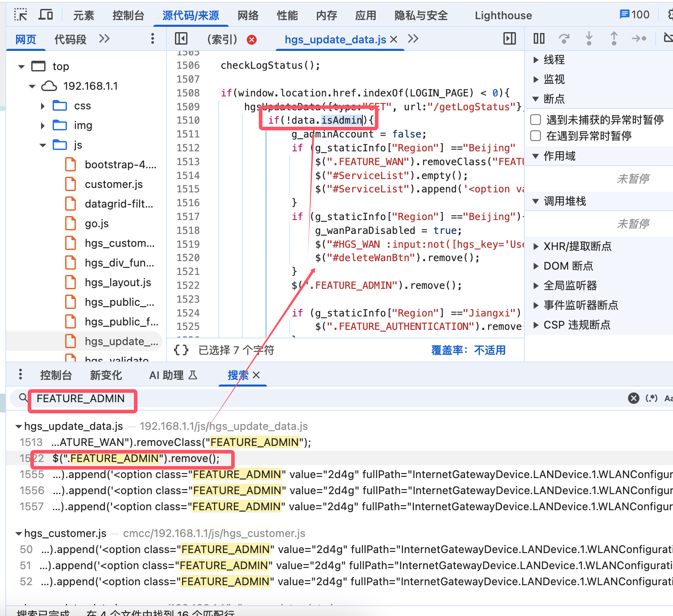Viewport: 673px width, 616px height.
Task: Expand the img folder
Action: tap(43, 125)
